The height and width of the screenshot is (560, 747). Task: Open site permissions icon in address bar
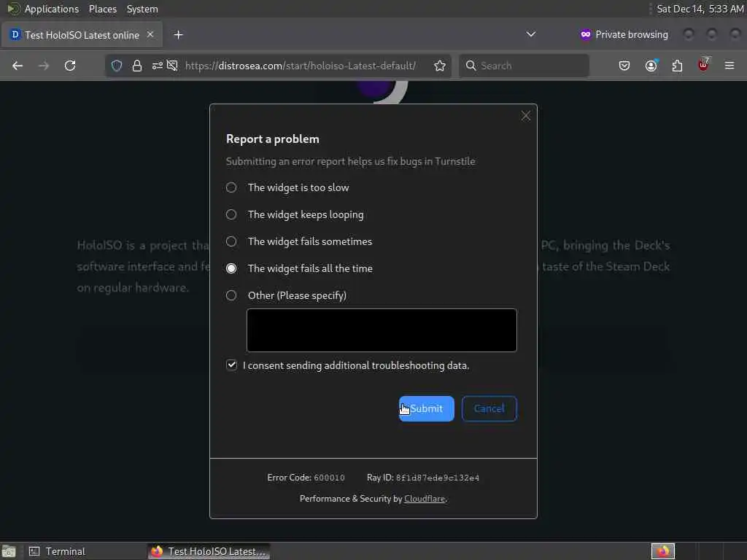[x=158, y=66]
